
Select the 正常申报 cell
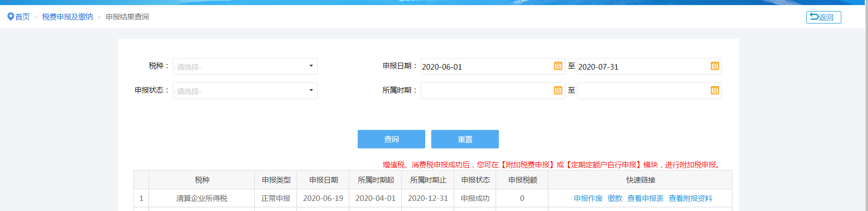(x=276, y=199)
